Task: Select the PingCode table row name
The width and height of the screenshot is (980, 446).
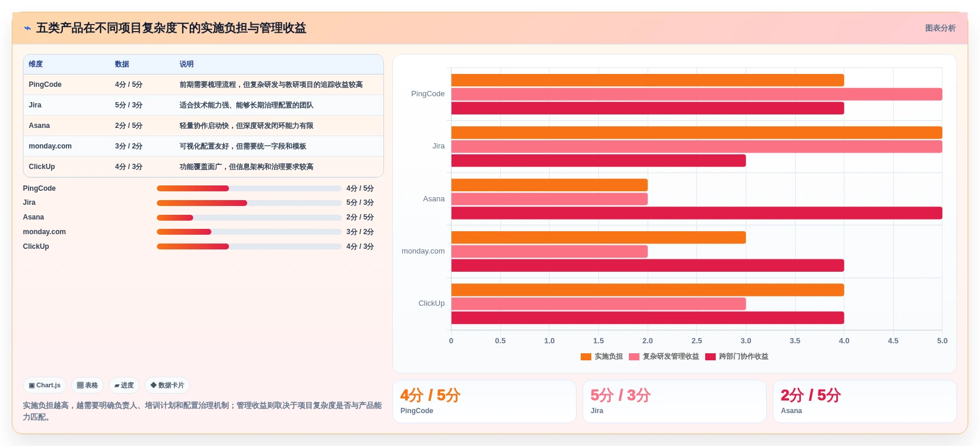Action: (x=45, y=85)
